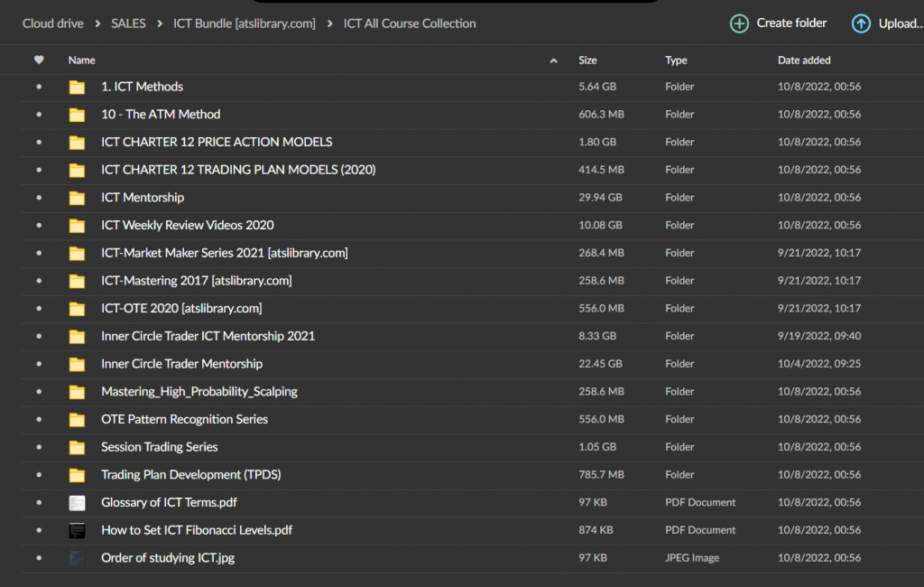Click the folder icon beside 'ICT Mentorship'
The image size is (924, 587).
click(77, 197)
